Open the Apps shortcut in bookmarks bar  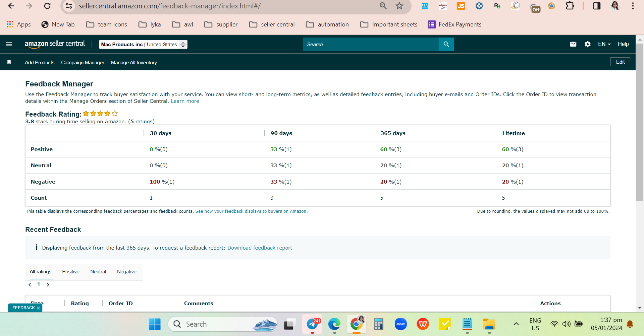click(19, 24)
